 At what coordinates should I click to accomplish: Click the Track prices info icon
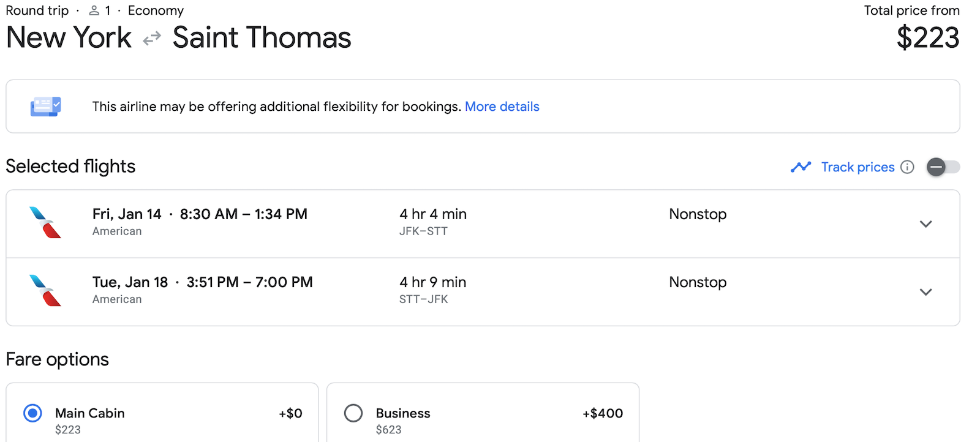click(x=908, y=167)
